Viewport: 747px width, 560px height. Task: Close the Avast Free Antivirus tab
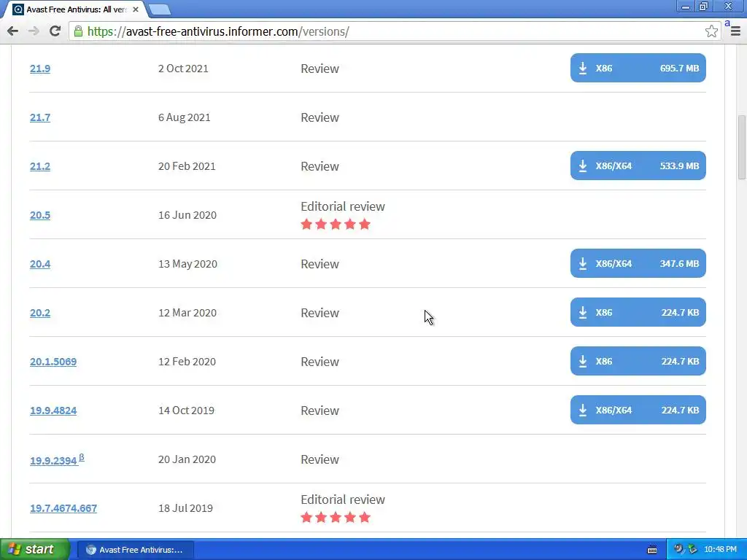point(135,9)
